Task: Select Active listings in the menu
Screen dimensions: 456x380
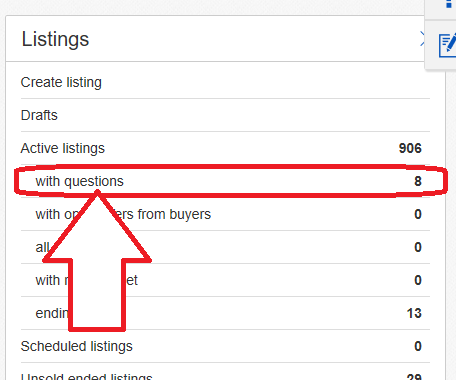Action: coord(63,148)
